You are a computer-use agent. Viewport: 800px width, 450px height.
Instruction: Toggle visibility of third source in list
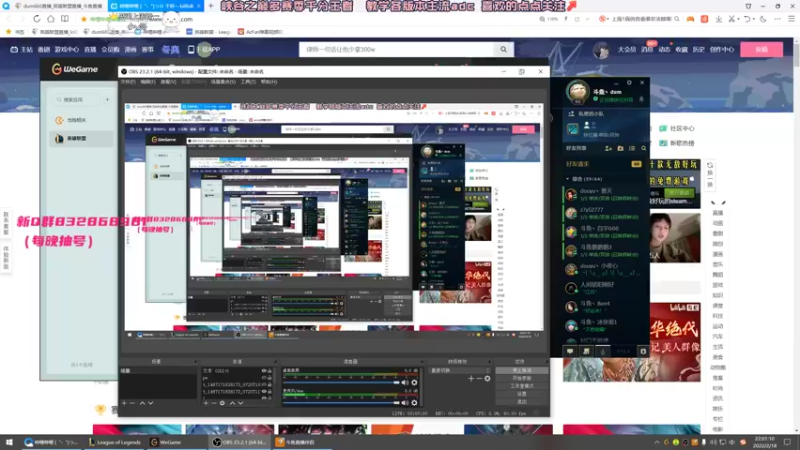pos(264,385)
